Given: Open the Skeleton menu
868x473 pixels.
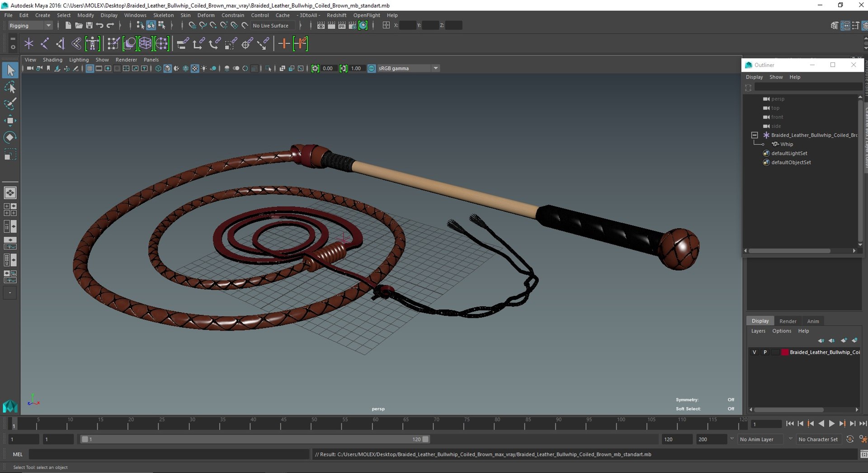Looking at the screenshot, I should pos(163,15).
